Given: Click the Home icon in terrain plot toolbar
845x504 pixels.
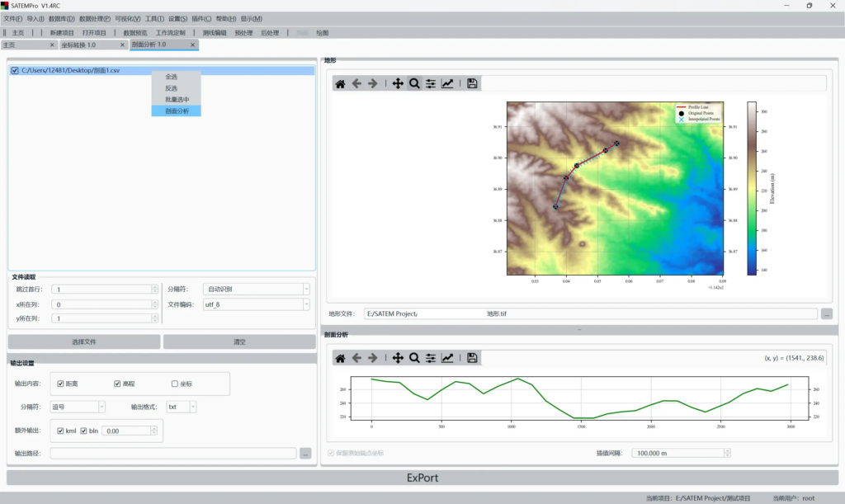Looking at the screenshot, I should [x=340, y=83].
